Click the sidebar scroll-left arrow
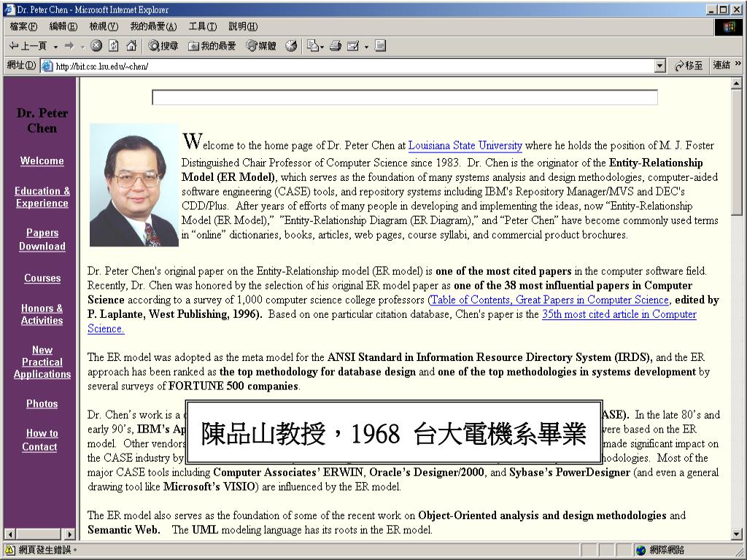This screenshot has height=560, width=747. [x=10, y=534]
